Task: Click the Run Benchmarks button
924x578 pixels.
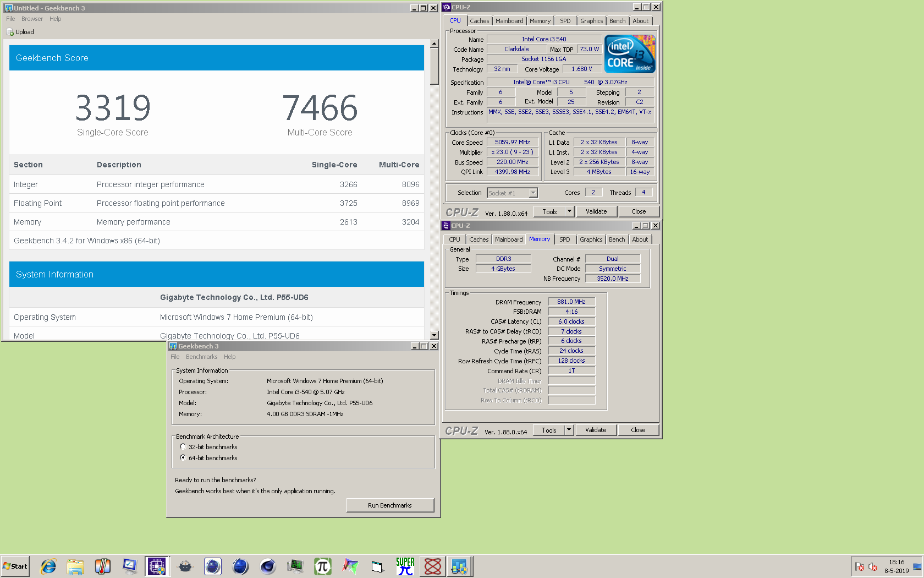Action: pyautogui.click(x=390, y=505)
